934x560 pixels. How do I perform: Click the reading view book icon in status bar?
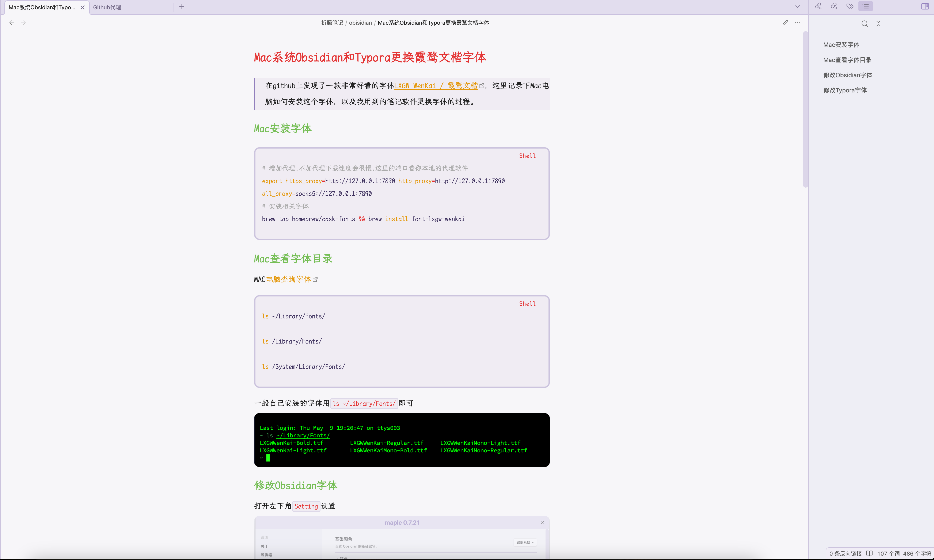(869, 554)
